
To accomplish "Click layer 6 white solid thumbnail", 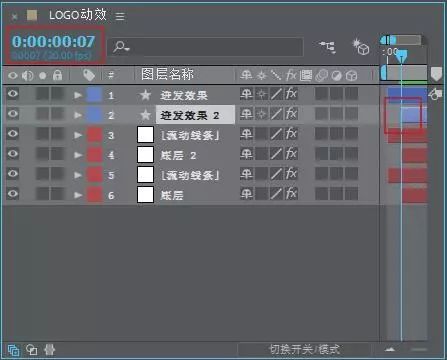I will click(145, 195).
